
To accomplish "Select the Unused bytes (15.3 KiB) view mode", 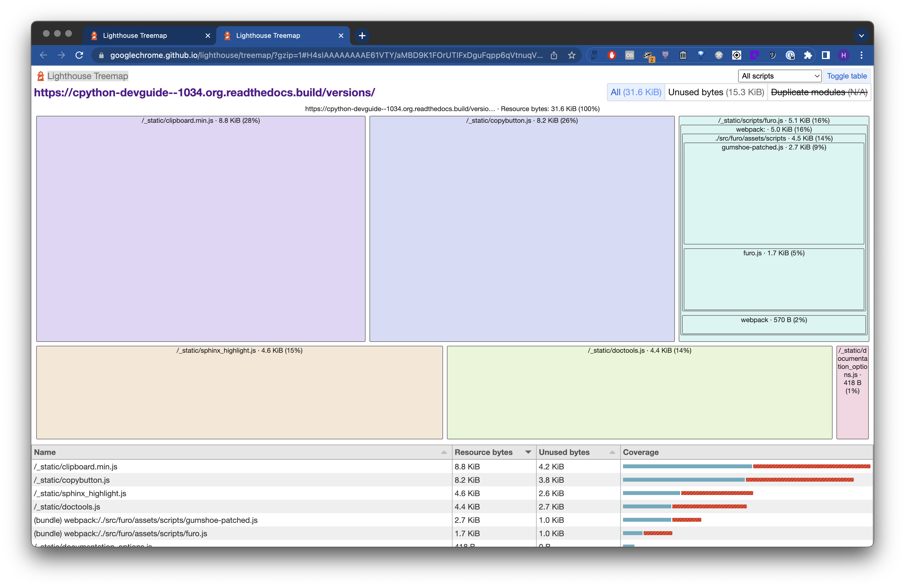I will (716, 92).
